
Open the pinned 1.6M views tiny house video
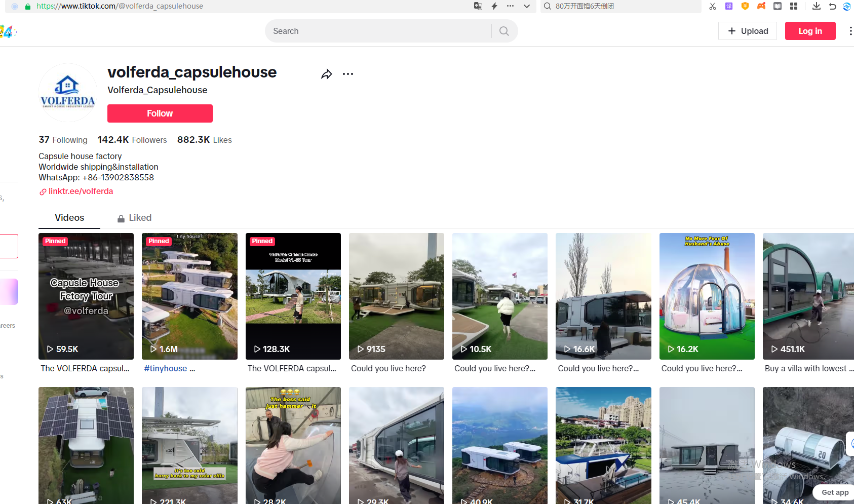pos(189,296)
